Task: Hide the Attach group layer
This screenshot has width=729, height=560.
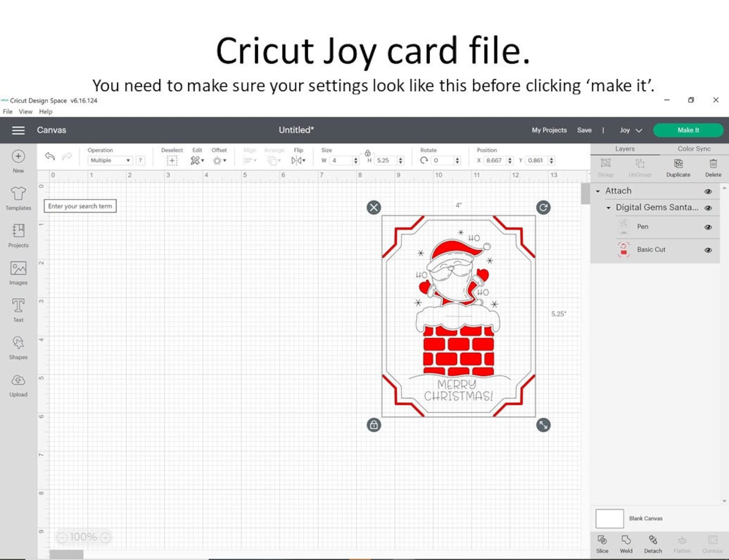Action: 708,191
